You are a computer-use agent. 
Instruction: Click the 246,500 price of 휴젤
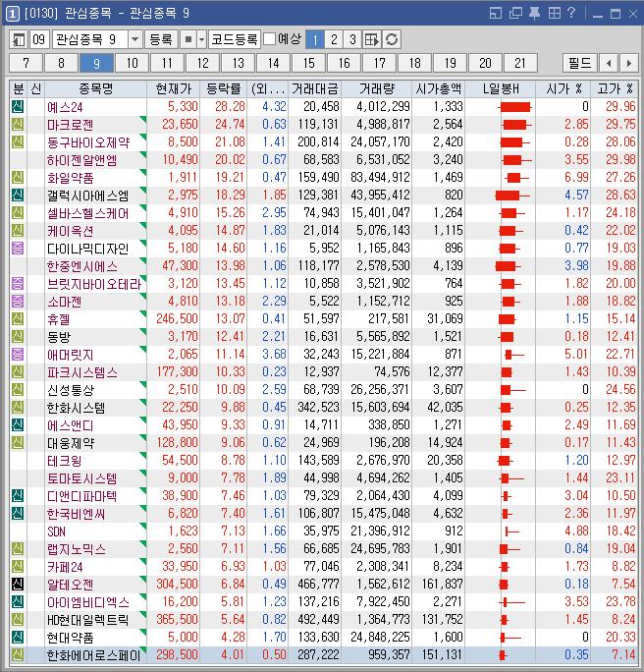[x=177, y=319]
